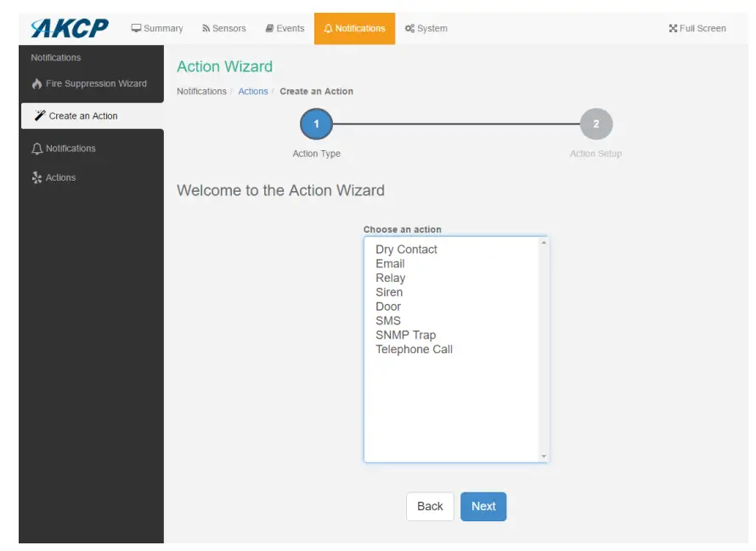The height and width of the screenshot is (551, 756).
Task: Click the Actions breadcrumb link
Action: tap(253, 92)
